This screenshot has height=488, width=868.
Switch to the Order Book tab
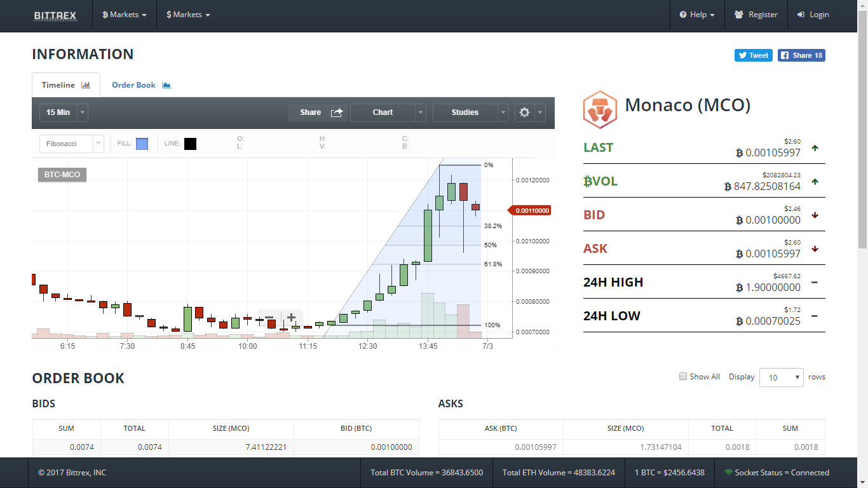pos(141,85)
